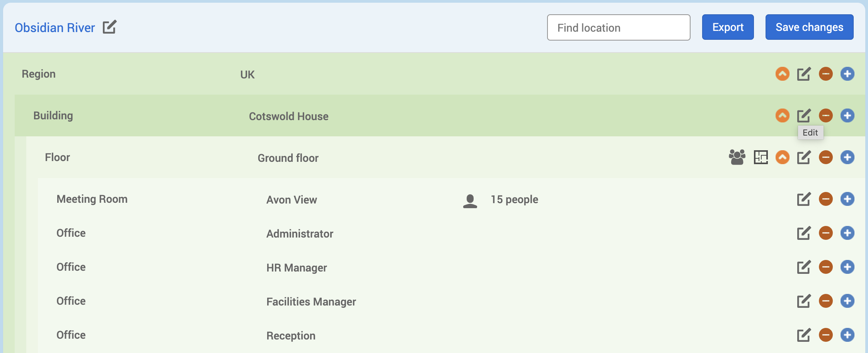Image resolution: width=868 pixels, height=353 pixels.
Task: Focus the Find location search field
Action: (618, 28)
